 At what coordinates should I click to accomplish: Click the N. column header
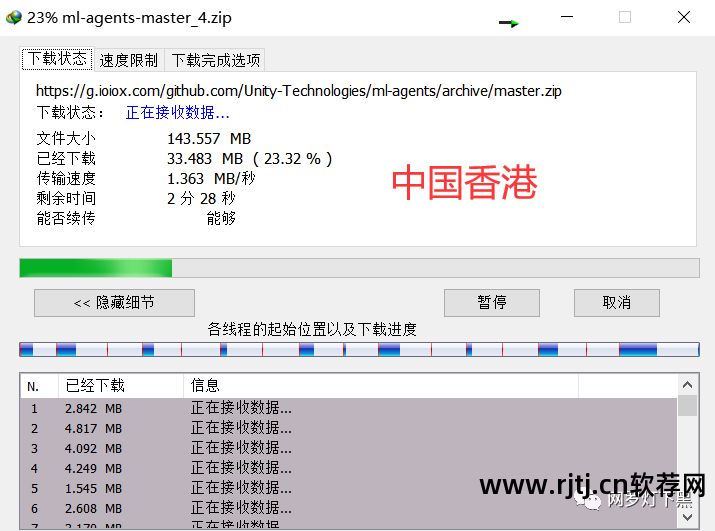[x=39, y=386]
